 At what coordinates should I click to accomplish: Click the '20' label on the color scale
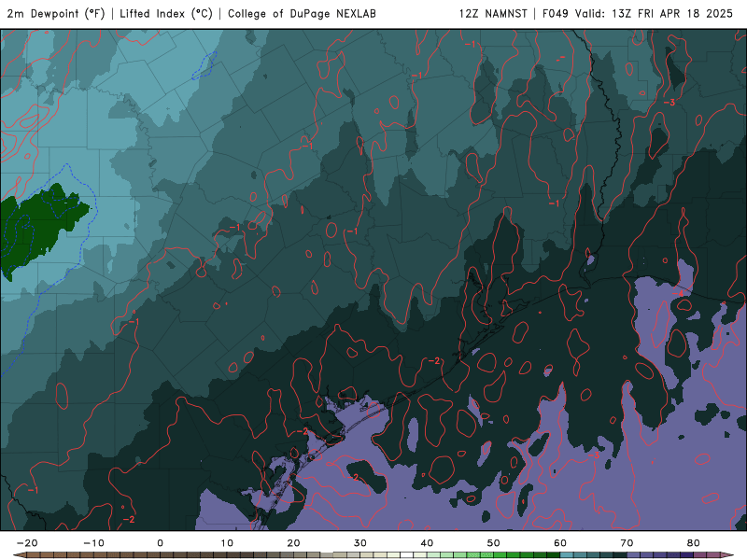click(293, 543)
